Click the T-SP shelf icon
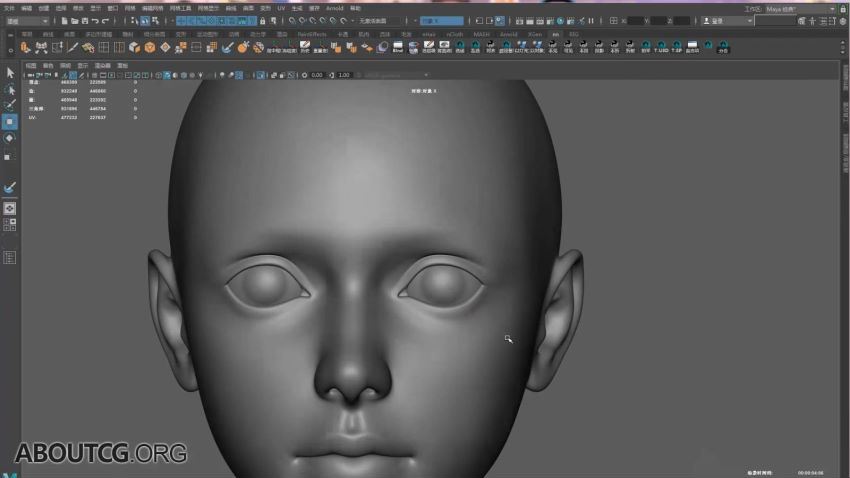This screenshot has height=478, width=850. [x=676, y=46]
